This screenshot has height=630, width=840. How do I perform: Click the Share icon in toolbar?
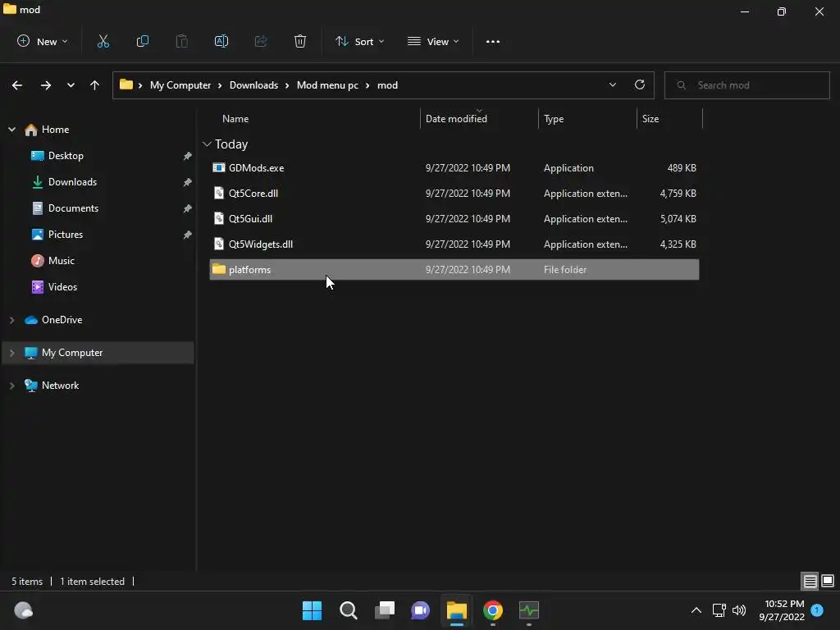click(x=261, y=41)
